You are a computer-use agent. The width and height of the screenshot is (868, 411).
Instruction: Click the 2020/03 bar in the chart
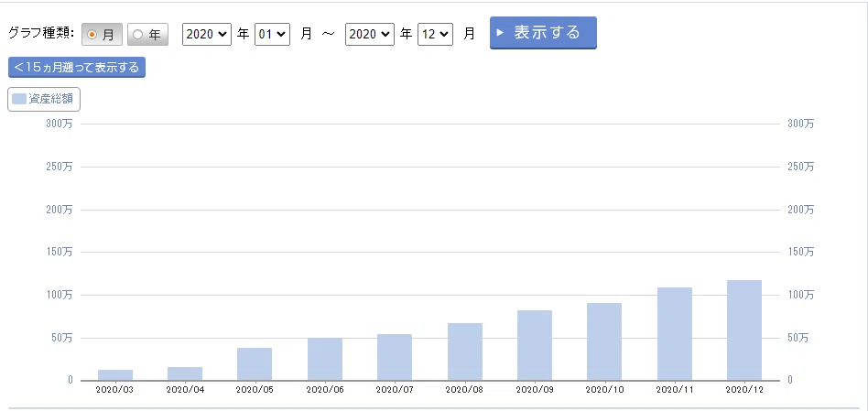pyautogui.click(x=115, y=375)
